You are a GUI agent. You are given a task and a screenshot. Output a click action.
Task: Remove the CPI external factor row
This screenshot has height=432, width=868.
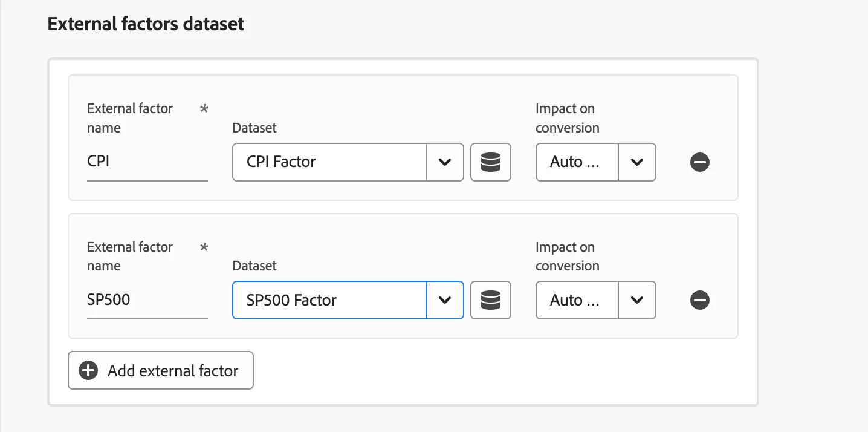700,162
